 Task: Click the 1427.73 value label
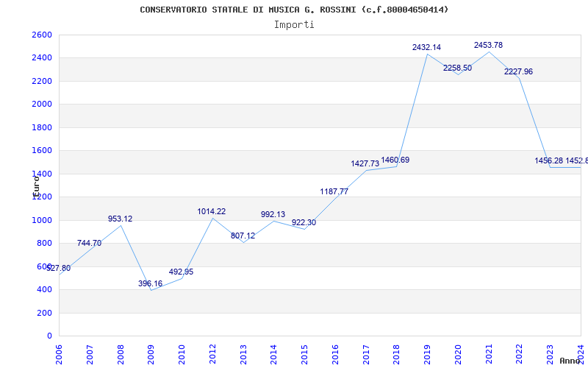(365, 163)
